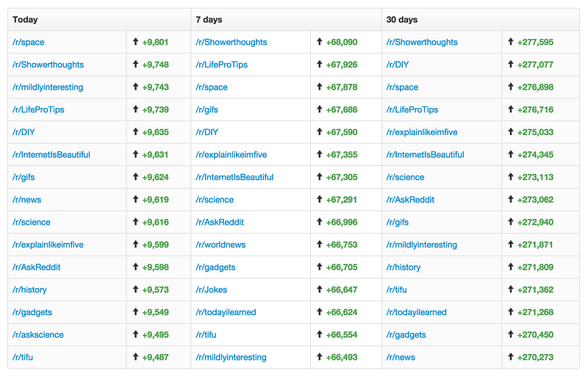Click the up arrow beside +67,926
The width and height of the screenshot is (588, 376).
[x=320, y=64]
